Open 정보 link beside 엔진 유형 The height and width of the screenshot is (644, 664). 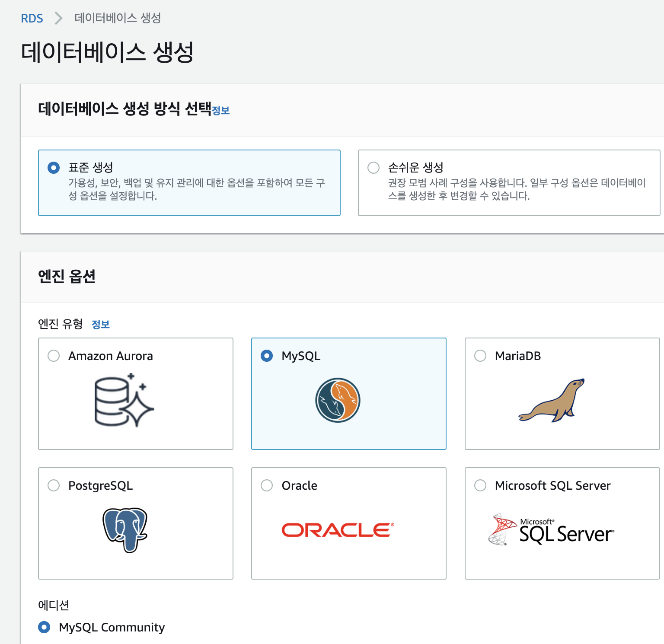coord(101,324)
